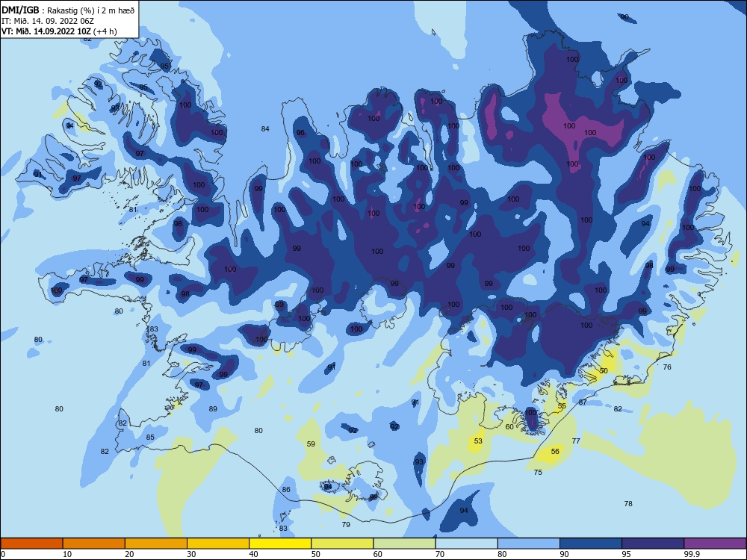
Task: Select the "59" humidity value on the map
Action: [311, 444]
